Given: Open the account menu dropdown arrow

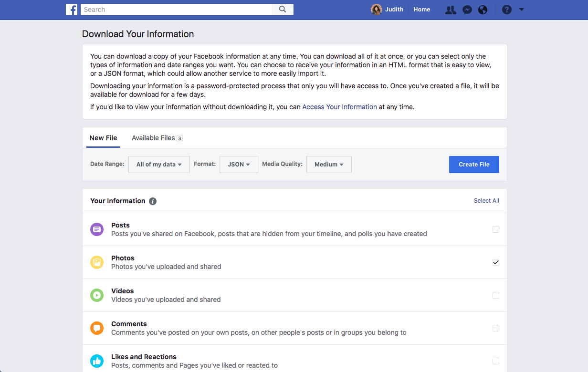Looking at the screenshot, I should (521, 10).
